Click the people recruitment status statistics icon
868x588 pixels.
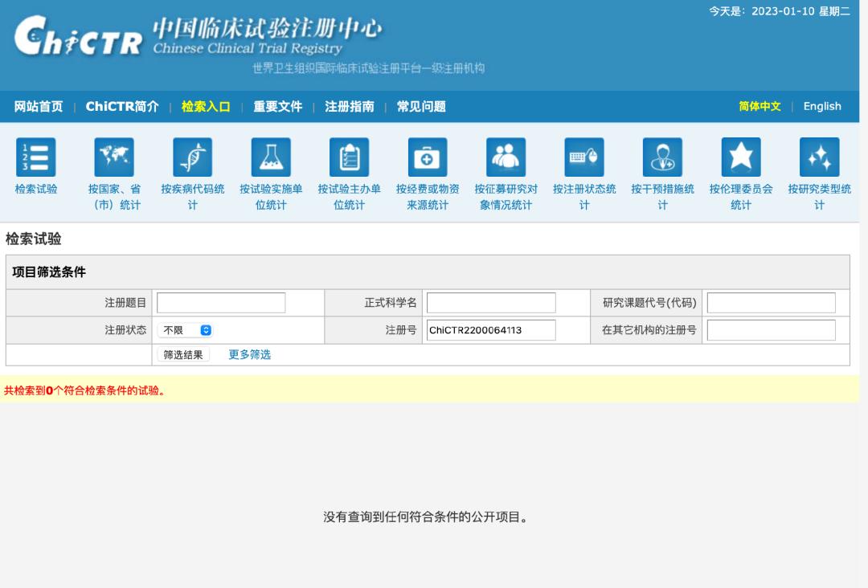coord(506,157)
